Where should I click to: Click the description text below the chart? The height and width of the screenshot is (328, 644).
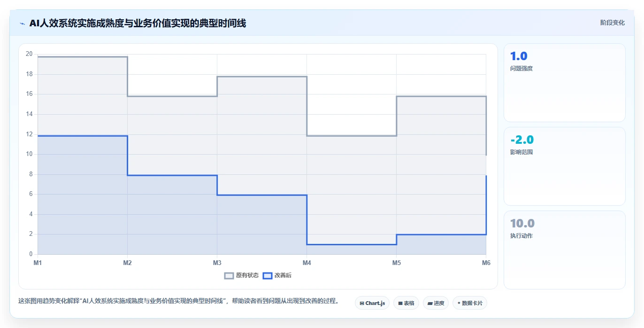pos(179,301)
